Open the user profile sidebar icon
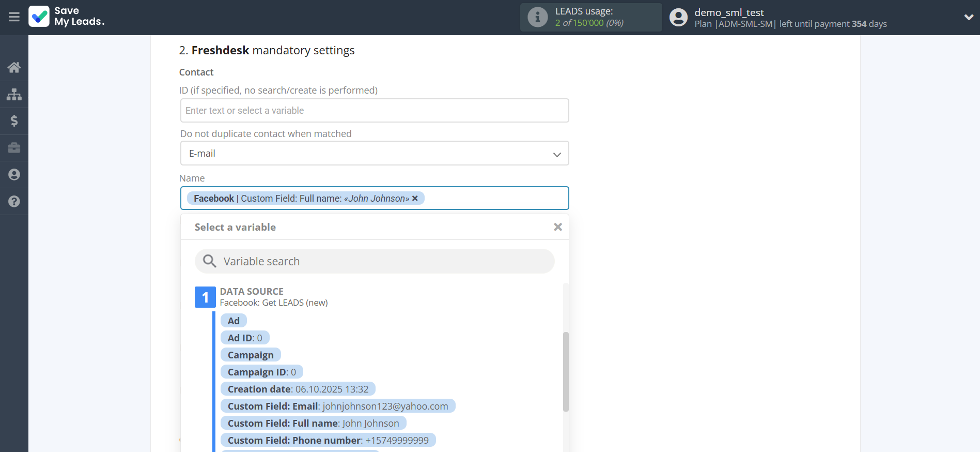980x452 pixels. (14, 175)
